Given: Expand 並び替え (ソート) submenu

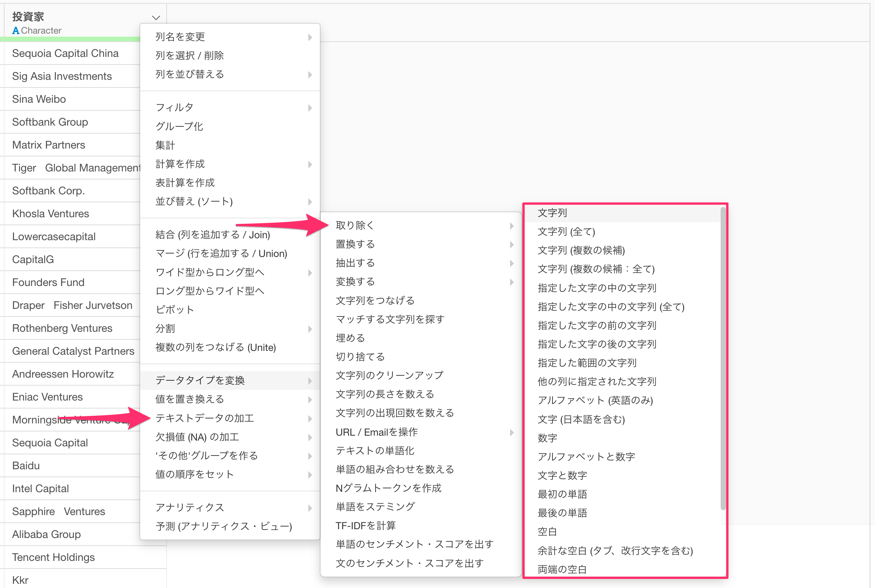Looking at the screenshot, I should coord(230,201).
